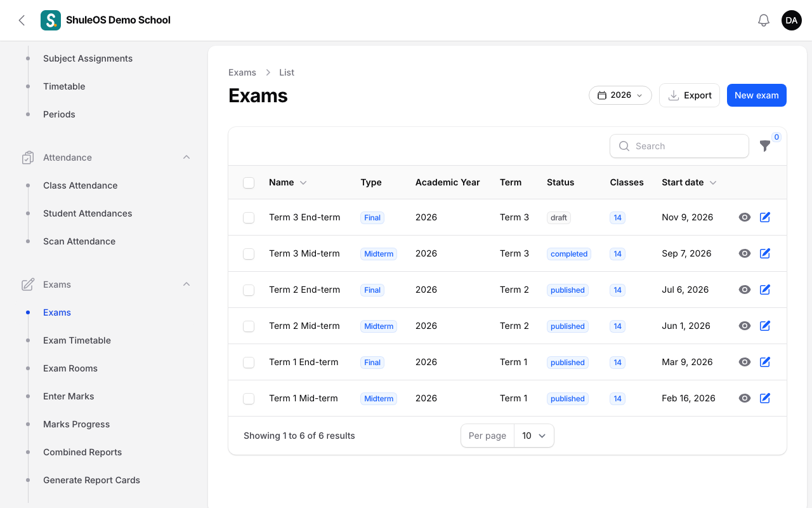This screenshot has width=812, height=508.
Task: Check the Term 2 End-term row checkbox
Action: [x=249, y=290]
